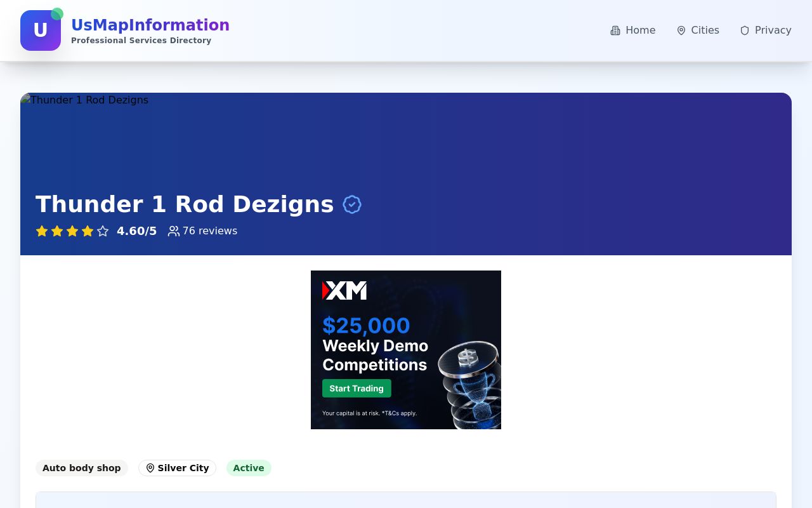Screen dimensions: 812x508
Task: Click the first gold rating star
Action: pos(42,231)
